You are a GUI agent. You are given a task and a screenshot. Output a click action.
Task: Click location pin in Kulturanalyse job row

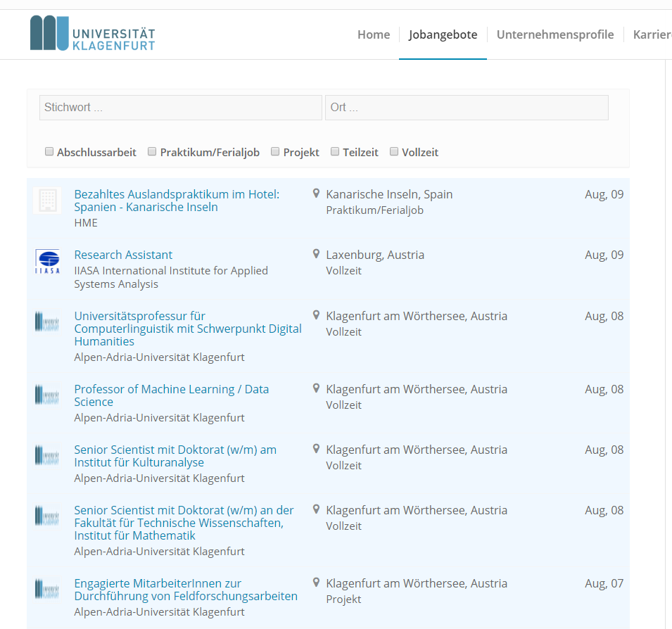[x=316, y=449]
